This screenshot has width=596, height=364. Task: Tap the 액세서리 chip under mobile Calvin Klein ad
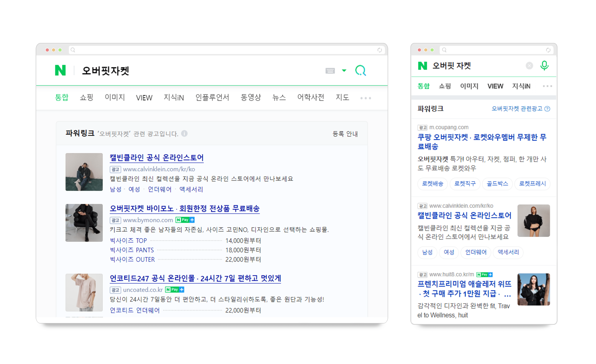(x=508, y=252)
